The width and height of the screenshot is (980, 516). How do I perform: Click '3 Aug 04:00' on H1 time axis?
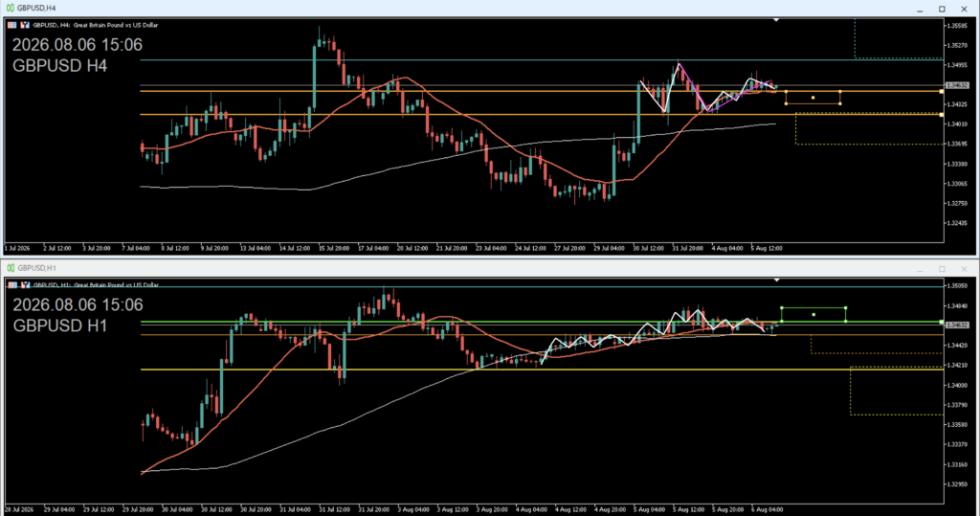413,509
